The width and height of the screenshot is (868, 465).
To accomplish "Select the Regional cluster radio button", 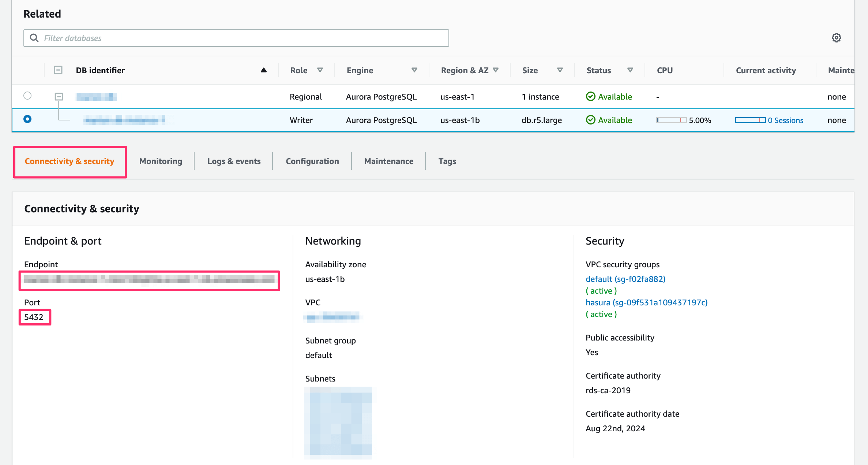I will 28,96.
